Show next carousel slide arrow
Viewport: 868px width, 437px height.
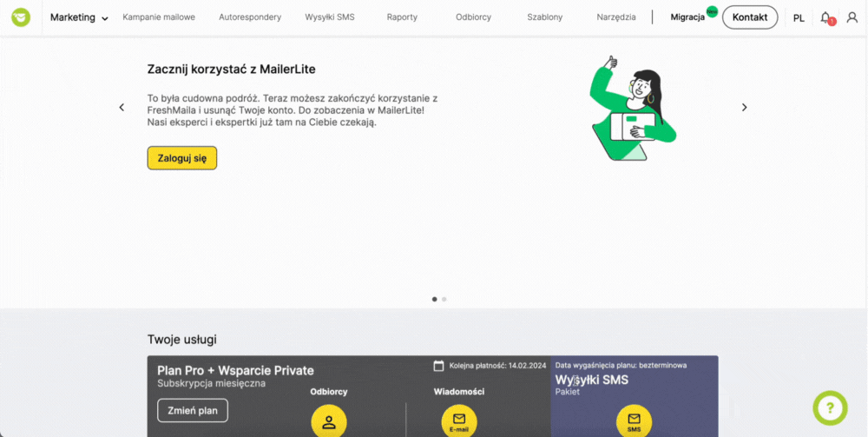point(745,108)
